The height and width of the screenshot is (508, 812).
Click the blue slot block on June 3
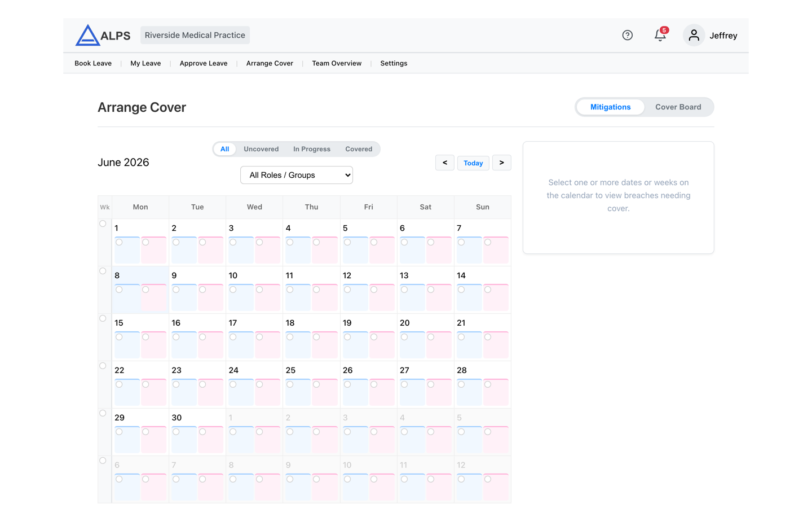241,250
